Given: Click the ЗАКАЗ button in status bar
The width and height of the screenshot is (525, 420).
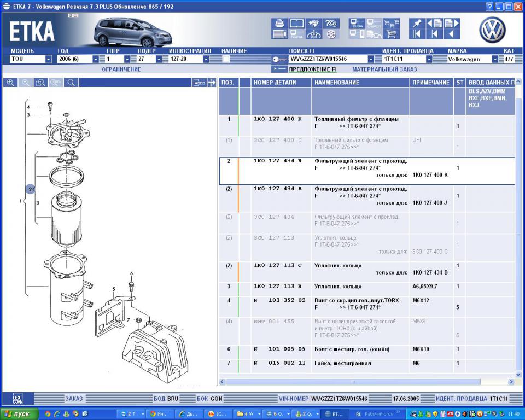Looking at the screenshot, I should coord(74,399).
